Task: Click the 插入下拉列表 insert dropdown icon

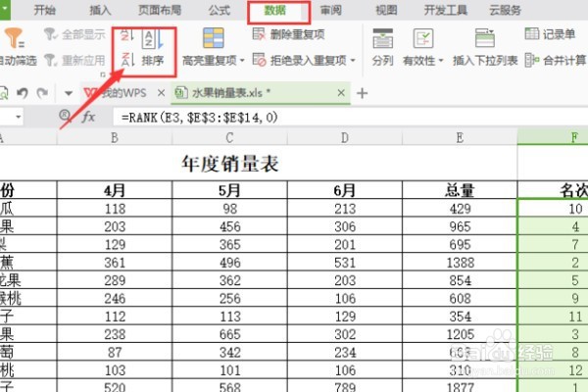Action: [x=485, y=38]
